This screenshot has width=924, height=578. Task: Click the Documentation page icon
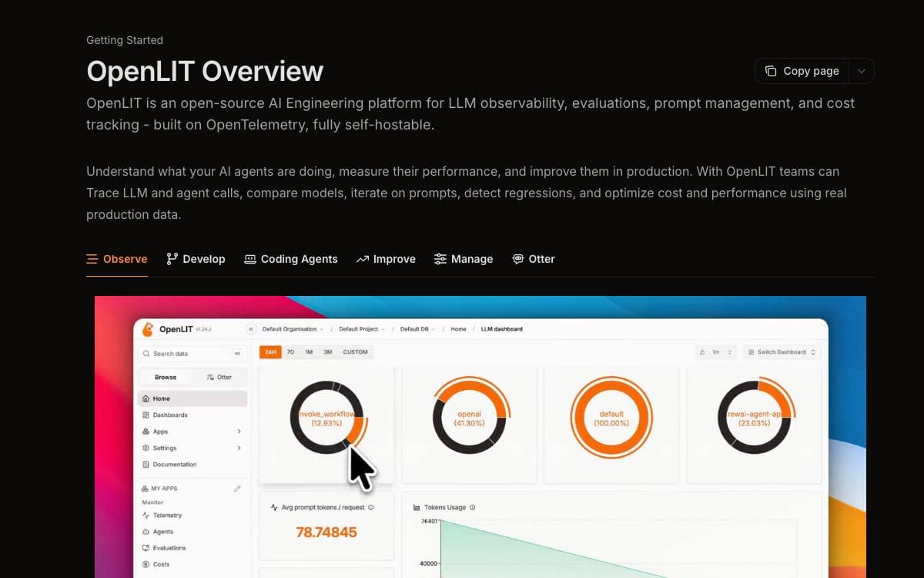click(x=146, y=465)
